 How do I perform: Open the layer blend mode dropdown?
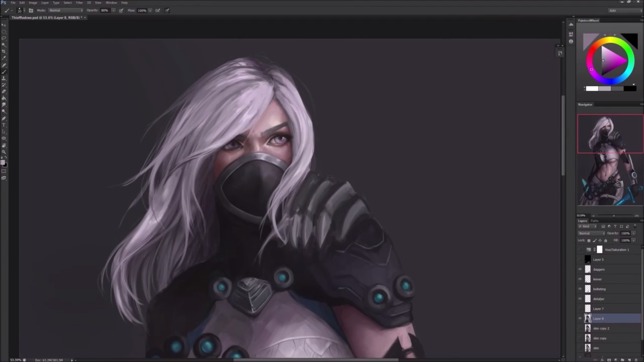(591, 233)
